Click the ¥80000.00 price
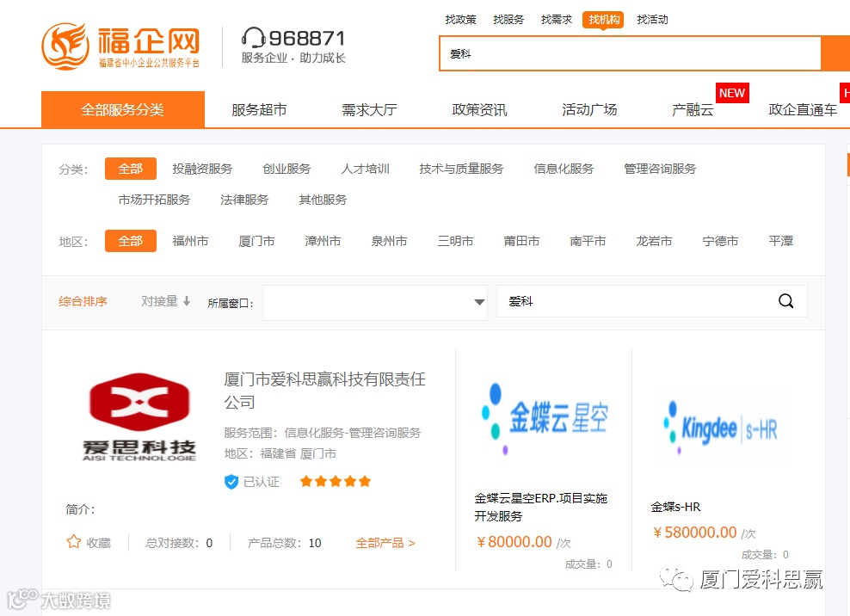The image size is (850, 616). 514,542
